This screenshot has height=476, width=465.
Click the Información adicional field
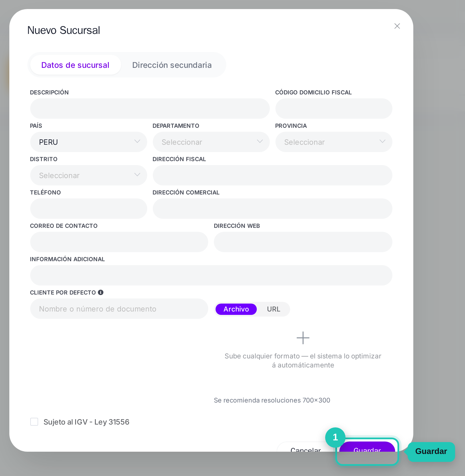point(211,275)
